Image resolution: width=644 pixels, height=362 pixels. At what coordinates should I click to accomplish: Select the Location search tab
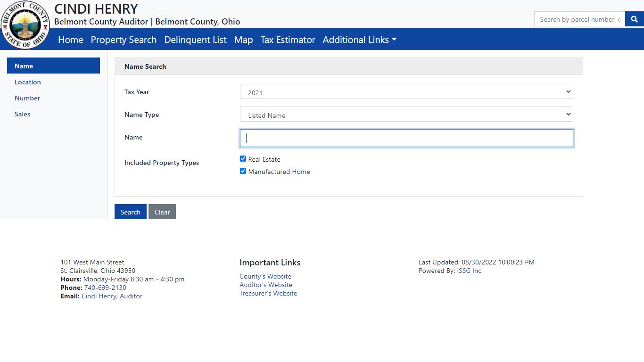point(53,82)
